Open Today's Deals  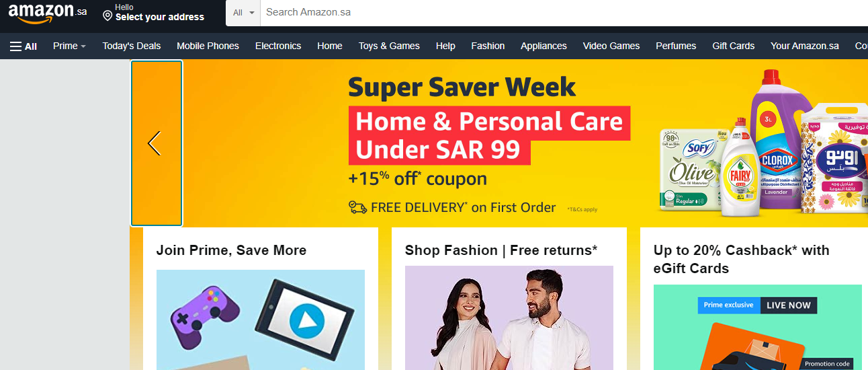132,46
